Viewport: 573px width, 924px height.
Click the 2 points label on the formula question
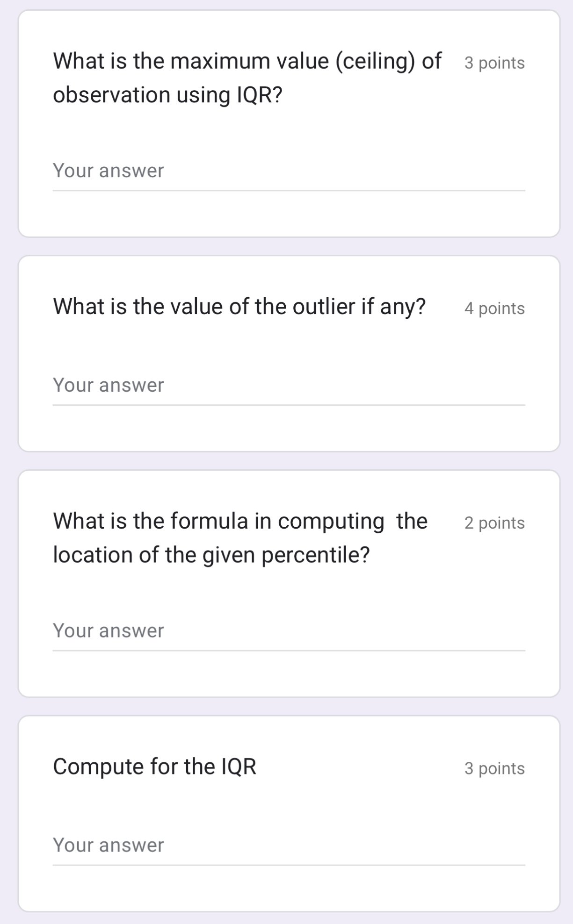click(x=494, y=523)
